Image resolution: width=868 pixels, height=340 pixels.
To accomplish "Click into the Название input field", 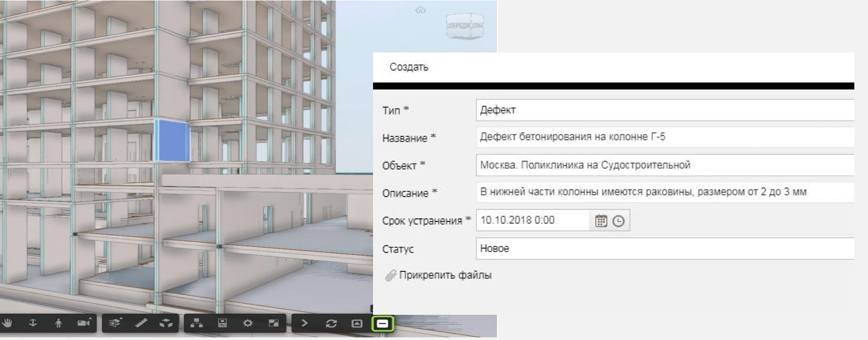I will [665, 137].
